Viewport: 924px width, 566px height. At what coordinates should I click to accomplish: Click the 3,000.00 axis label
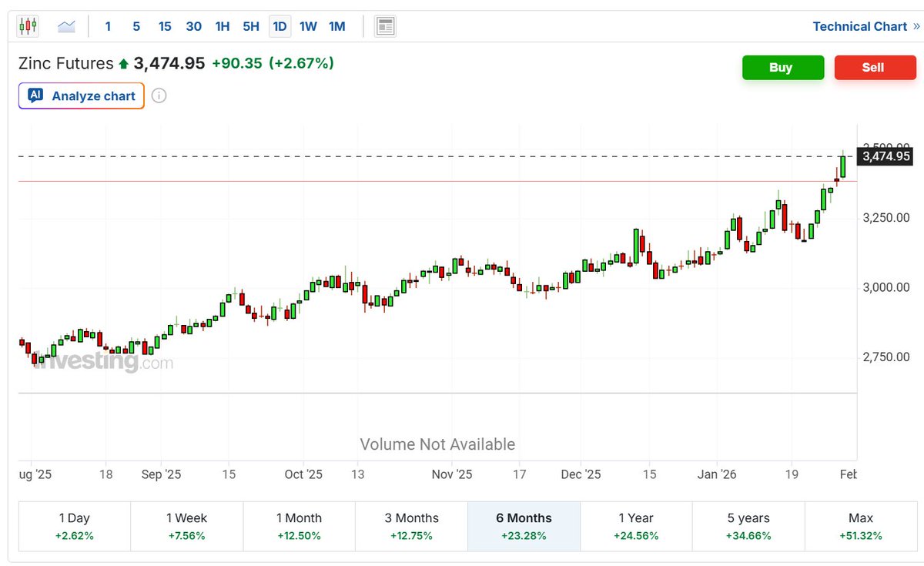pyautogui.click(x=887, y=287)
